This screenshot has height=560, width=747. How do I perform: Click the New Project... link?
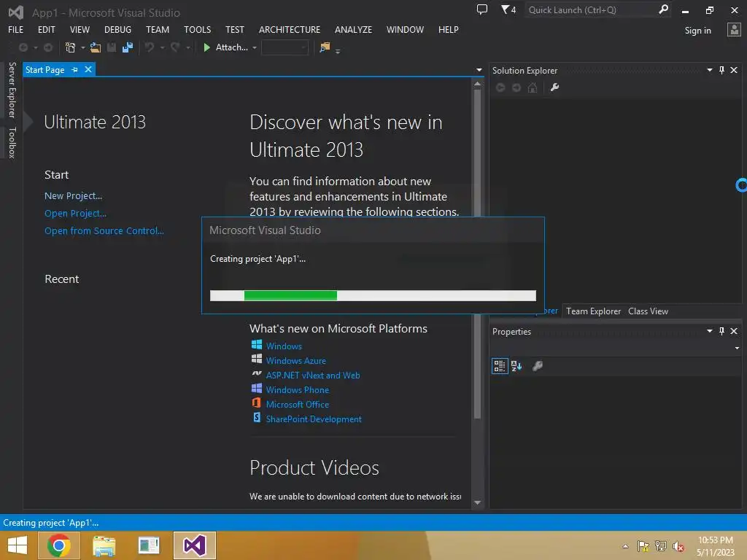[x=73, y=195]
